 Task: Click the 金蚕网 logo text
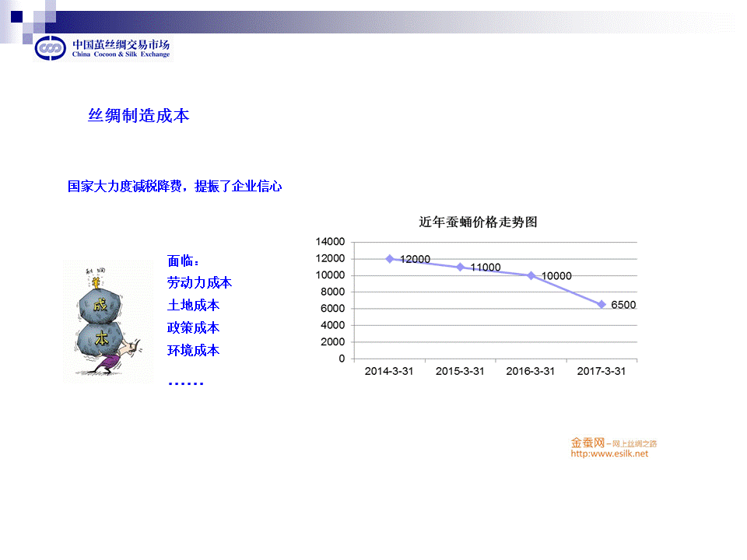(x=587, y=443)
